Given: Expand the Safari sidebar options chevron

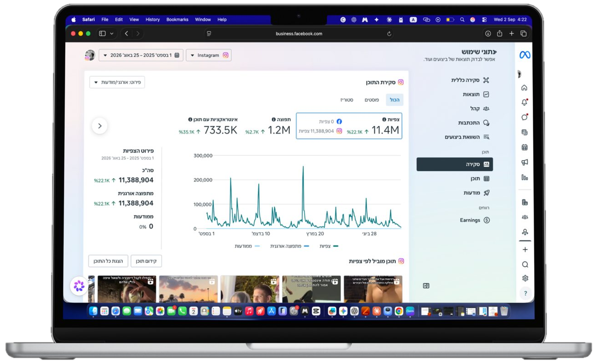Looking at the screenshot, I should click(x=112, y=34).
